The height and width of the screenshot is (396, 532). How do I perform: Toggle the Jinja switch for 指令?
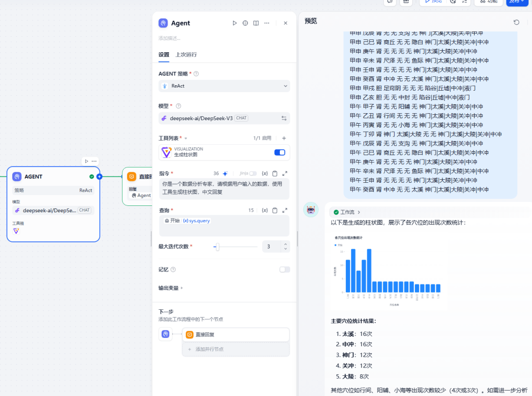tap(253, 173)
